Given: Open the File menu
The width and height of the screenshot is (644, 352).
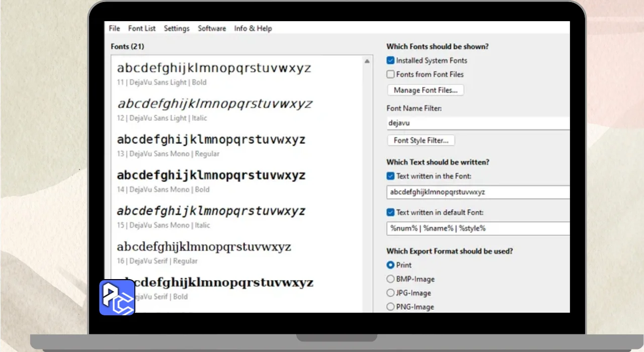Looking at the screenshot, I should coord(114,28).
